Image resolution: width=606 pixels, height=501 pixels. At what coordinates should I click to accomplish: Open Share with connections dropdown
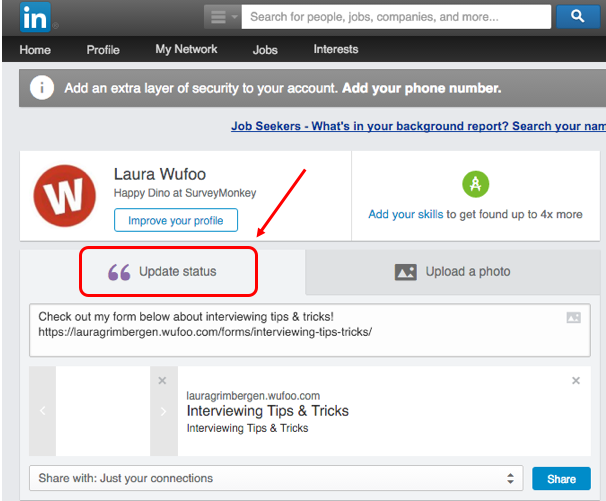pyautogui.click(x=276, y=478)
